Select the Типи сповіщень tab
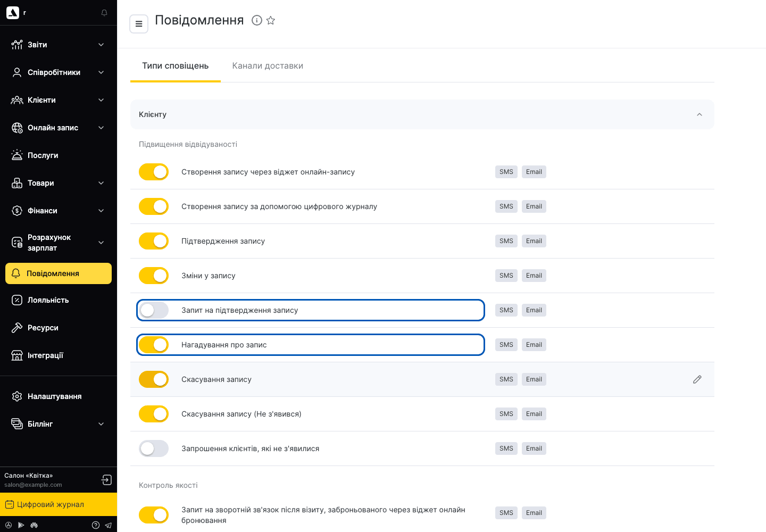Screen dimensions: 766x532 (176, 66)
